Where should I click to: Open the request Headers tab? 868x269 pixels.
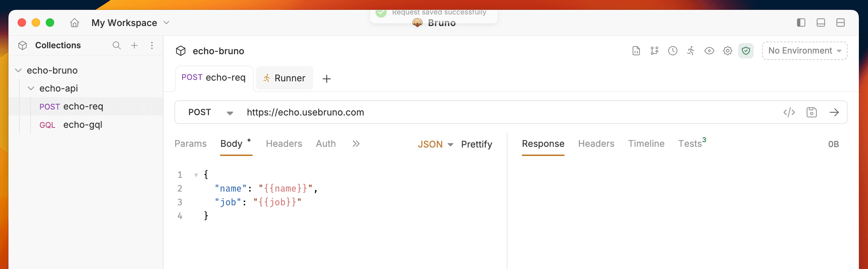click(x=284, y=144)
